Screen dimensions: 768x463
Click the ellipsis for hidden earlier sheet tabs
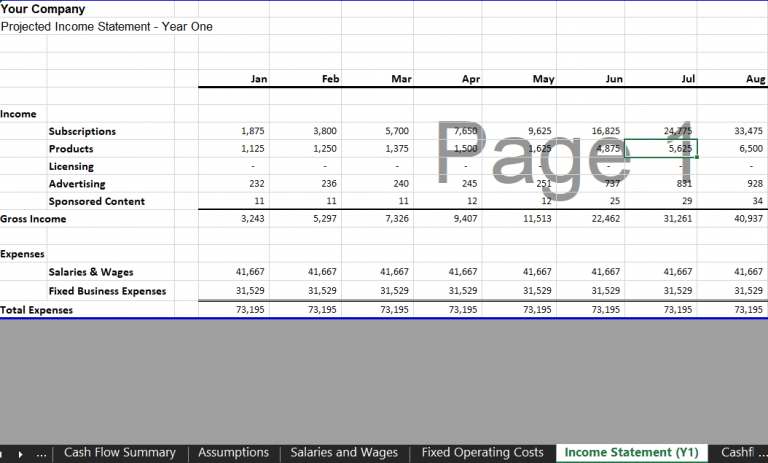42,454
